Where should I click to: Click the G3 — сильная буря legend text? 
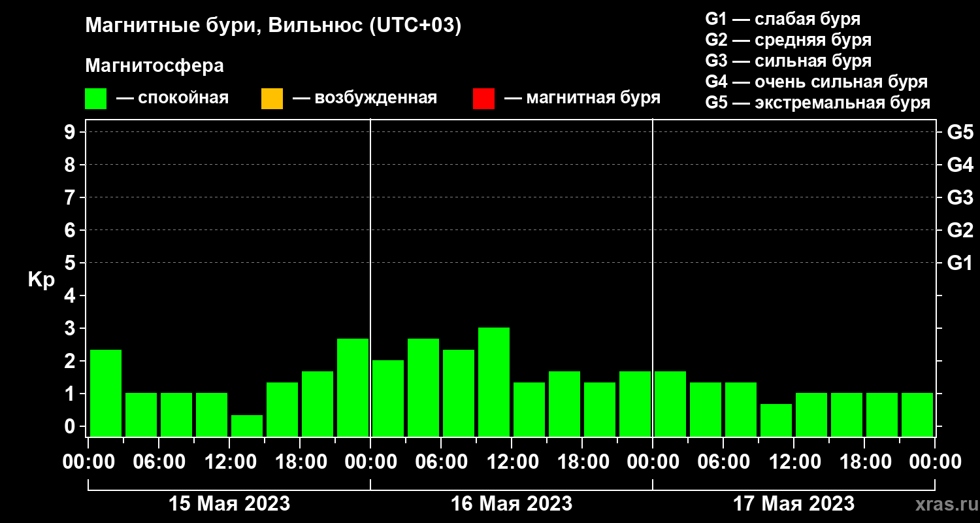(789, 61)
